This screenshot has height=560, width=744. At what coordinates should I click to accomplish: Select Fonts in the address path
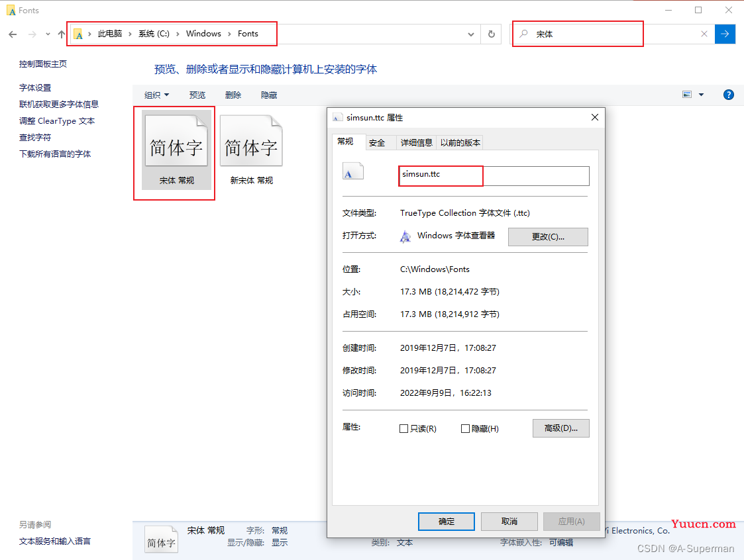(x=248, y=34)
